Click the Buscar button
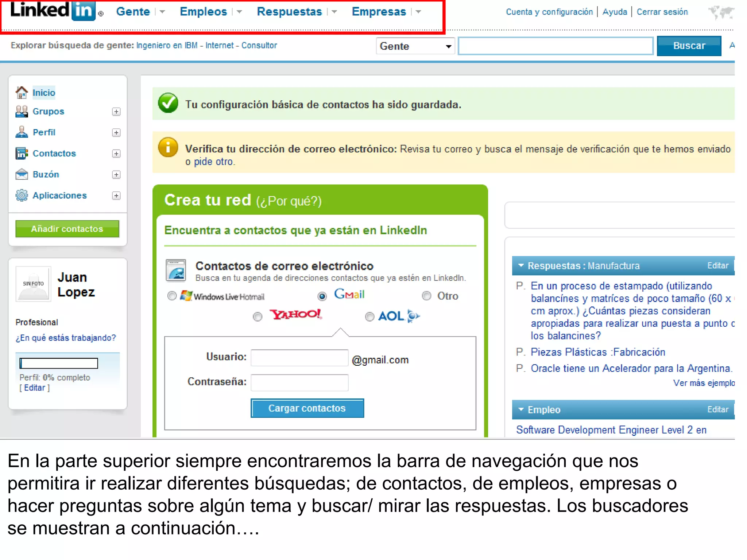 689,46
